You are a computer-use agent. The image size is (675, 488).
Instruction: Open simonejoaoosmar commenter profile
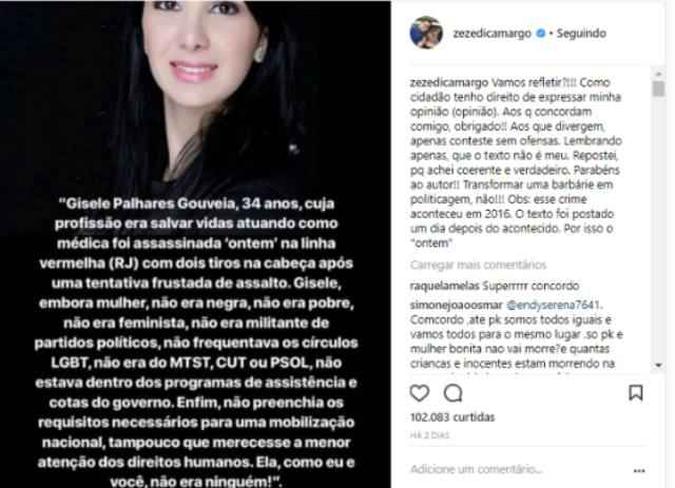[x=456, y=305]
